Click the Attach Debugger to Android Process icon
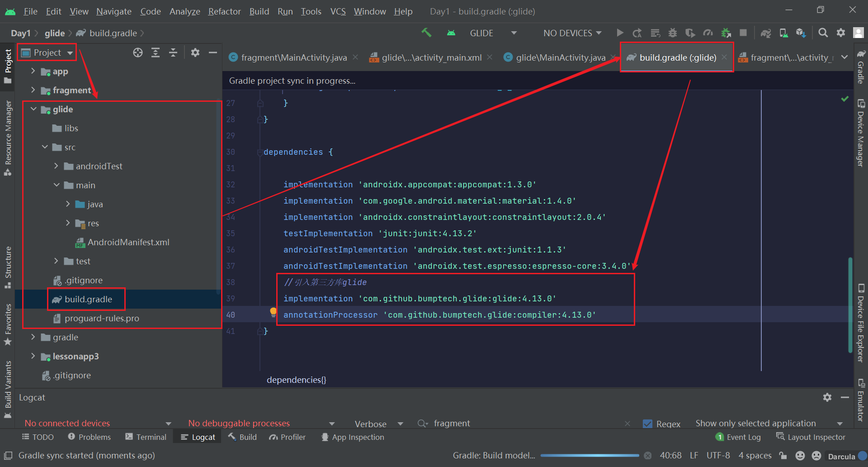This screenshot has height=467, width=868. click(726, 33)
